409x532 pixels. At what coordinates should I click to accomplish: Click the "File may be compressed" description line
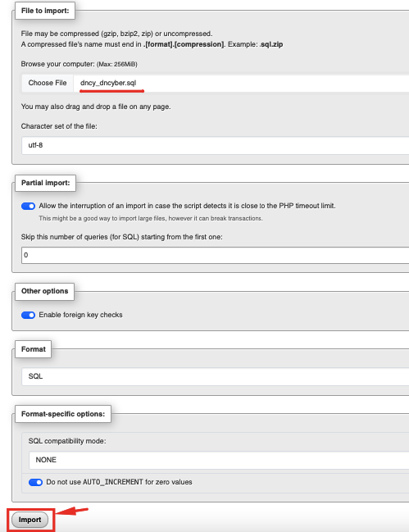coord(116,34)
